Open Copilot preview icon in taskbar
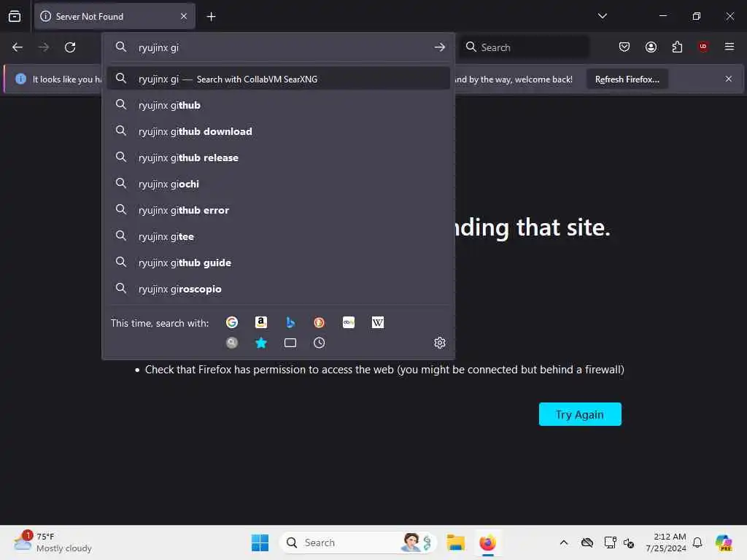 pyautogui.click(x=724, y=542)
